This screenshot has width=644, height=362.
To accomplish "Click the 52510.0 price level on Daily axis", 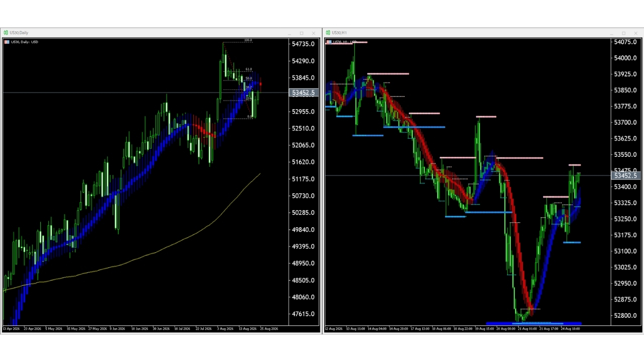I will point(303,129).
